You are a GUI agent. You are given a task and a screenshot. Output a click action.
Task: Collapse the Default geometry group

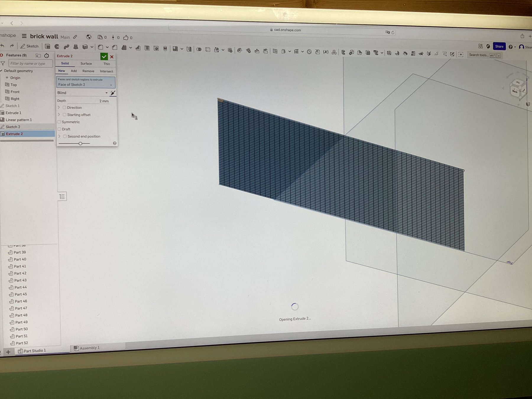click(x=1, y=71)
